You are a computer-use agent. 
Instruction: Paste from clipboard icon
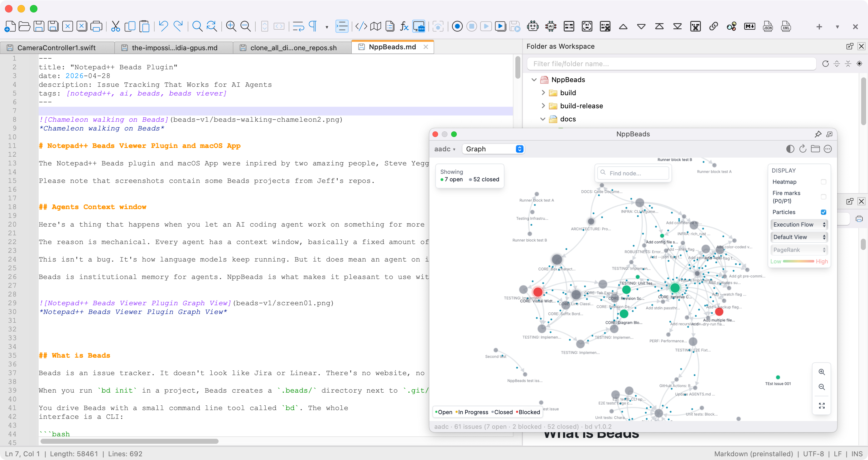pyautogui.click(x=145, y=26)
